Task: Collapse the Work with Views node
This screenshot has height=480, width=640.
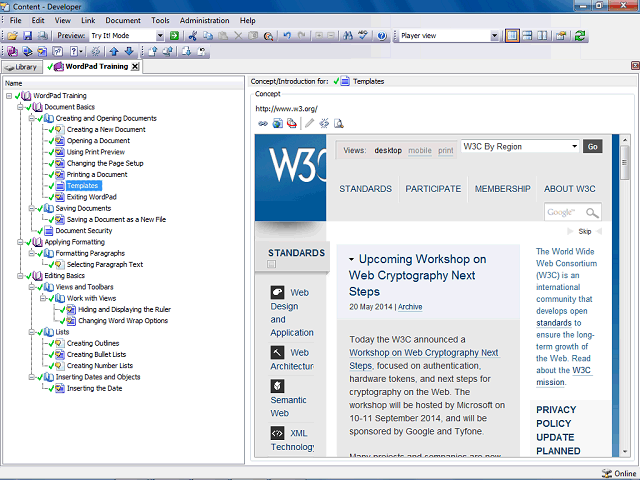Action: click(x=42, y=298)
